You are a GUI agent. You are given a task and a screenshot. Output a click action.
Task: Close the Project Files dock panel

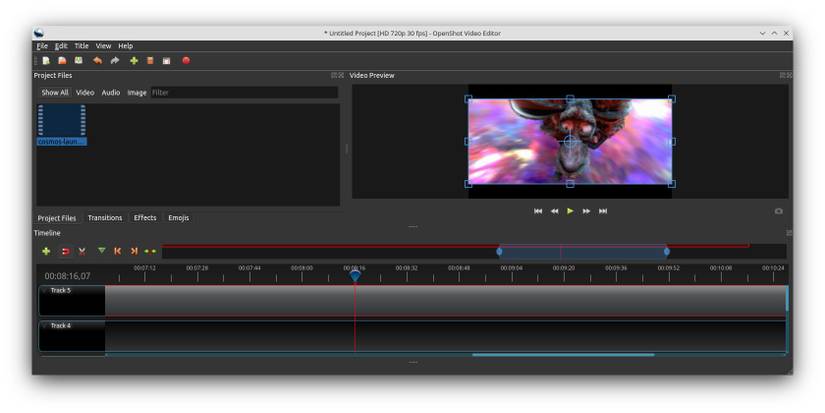(341, 75)
